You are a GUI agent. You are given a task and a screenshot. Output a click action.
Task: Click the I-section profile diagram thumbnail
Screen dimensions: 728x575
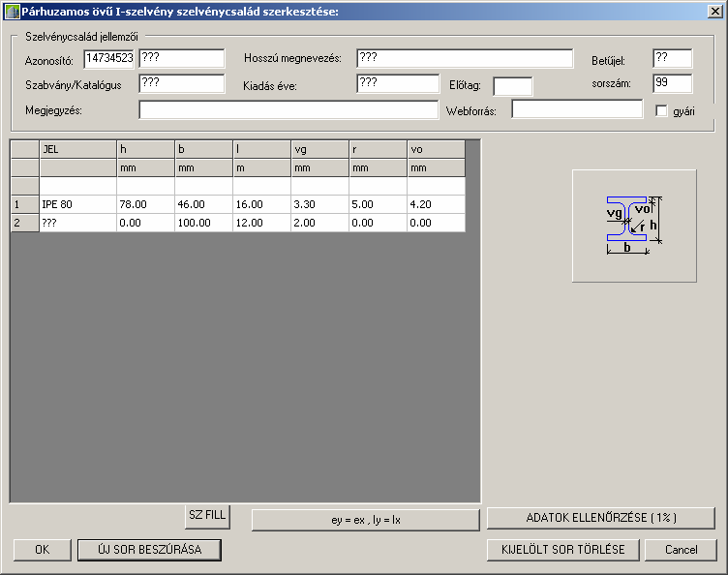click(x=634, y=226)
